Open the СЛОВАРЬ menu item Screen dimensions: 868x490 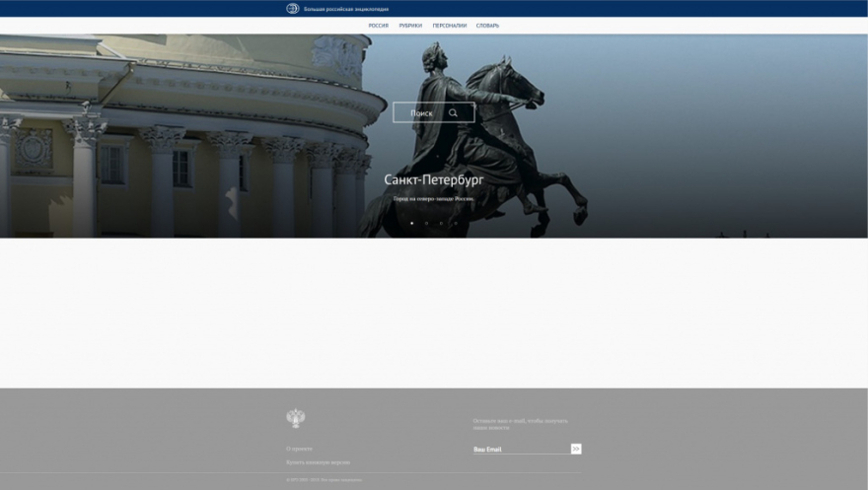pyautogui.click(x=487, y=26)
